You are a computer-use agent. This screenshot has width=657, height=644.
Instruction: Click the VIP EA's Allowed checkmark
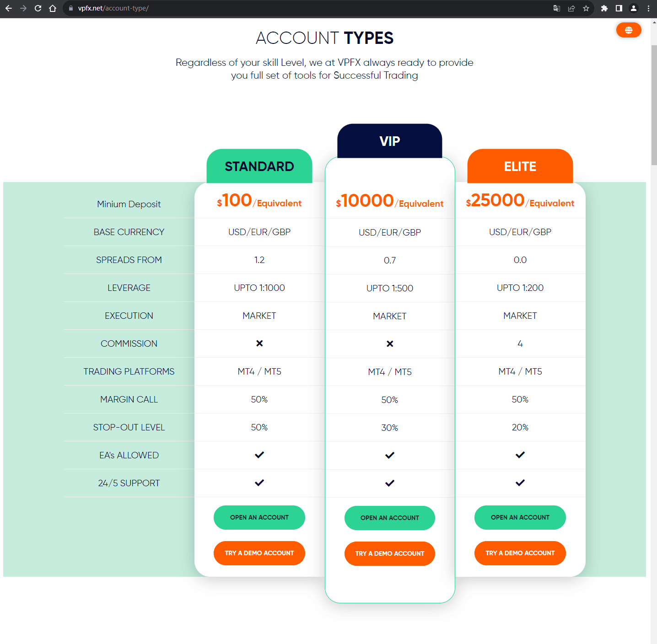[x=390, y=455]
